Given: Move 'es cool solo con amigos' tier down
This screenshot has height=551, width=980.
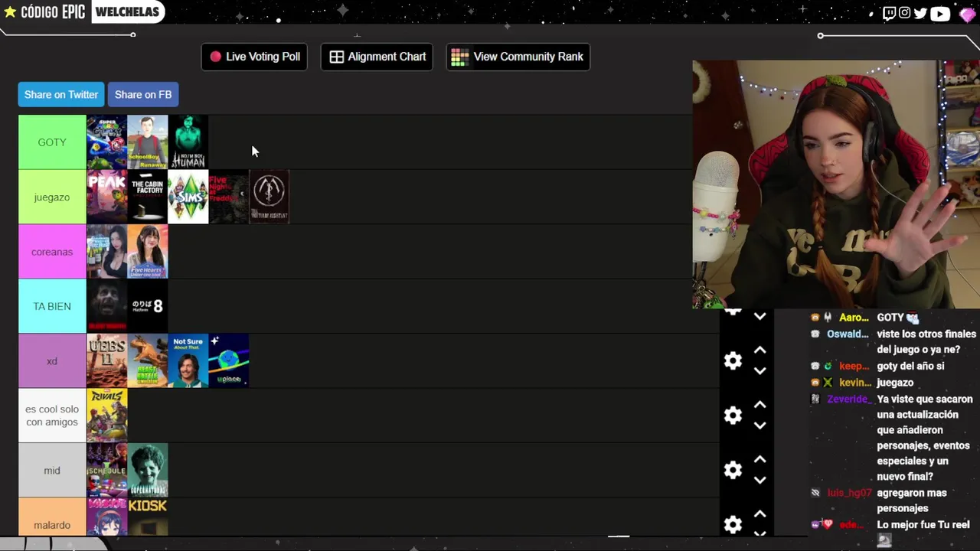Looking at the screenshot, I should 759,425.
